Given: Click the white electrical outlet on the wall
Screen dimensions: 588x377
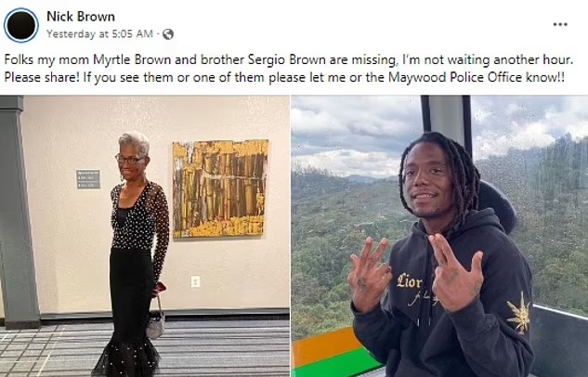Looking at the screenshot, I should tap(195, 281).
